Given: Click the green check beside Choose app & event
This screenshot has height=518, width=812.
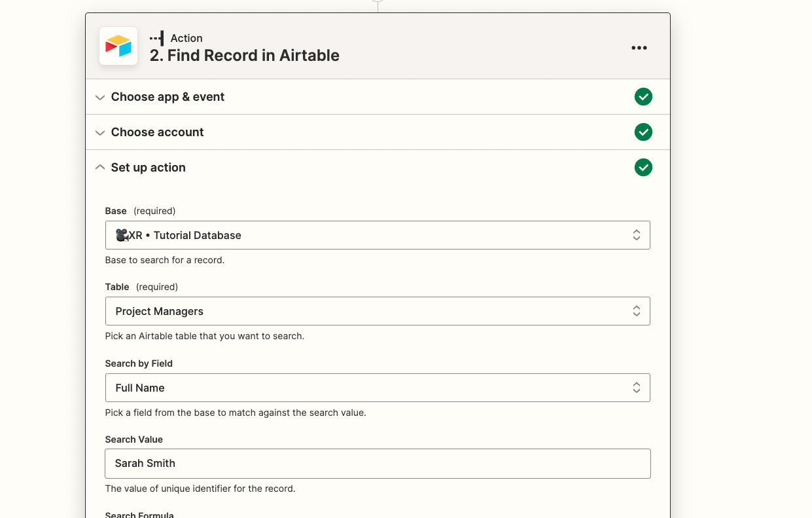Looking at the screenshot, I should click(643, 97).
